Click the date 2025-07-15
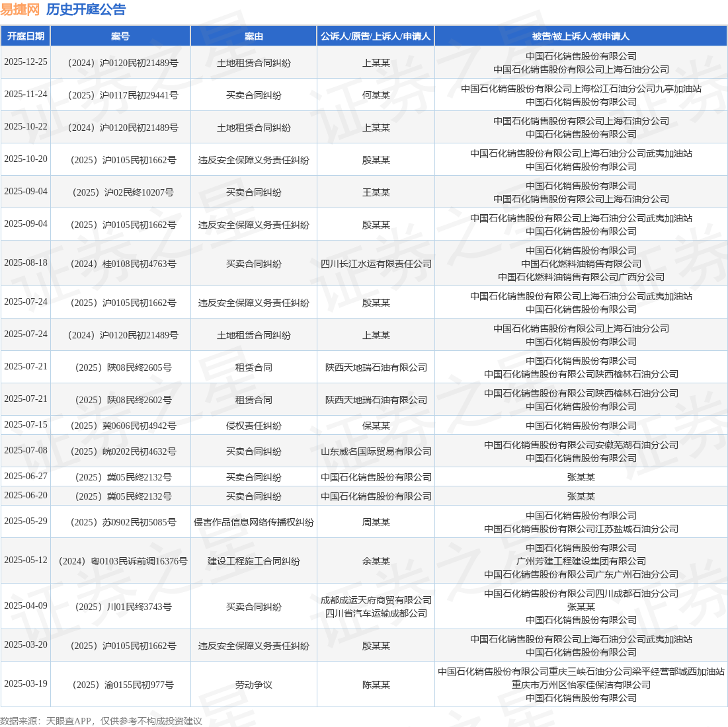This screenshot has height=727, width=728. [x=26, y=424]
